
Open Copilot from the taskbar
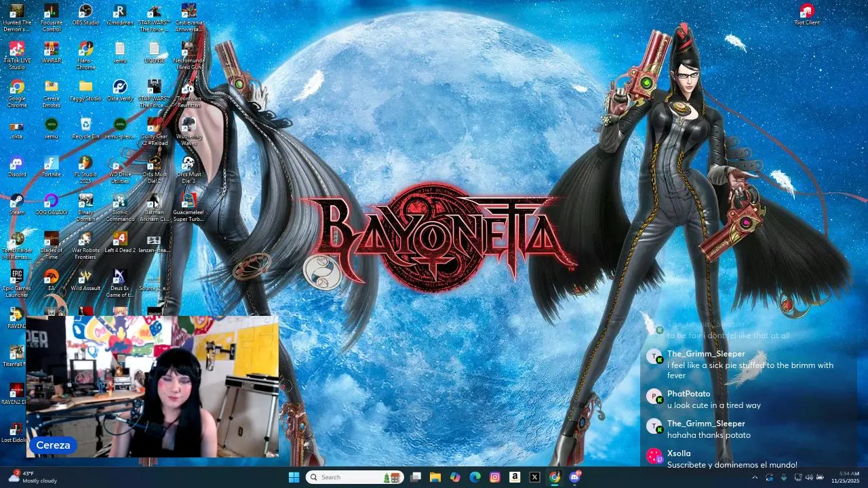click(455, 477)
